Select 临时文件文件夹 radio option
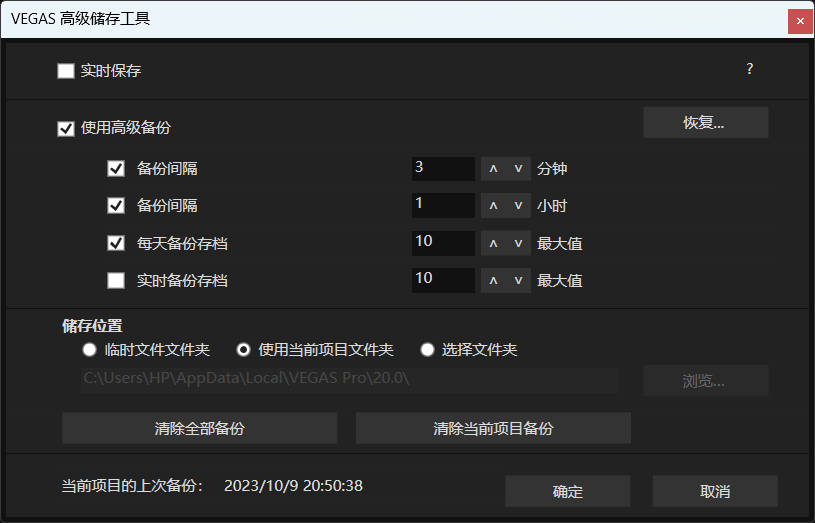This screenshot has width=815, height=523. click(x=89, y=350)
